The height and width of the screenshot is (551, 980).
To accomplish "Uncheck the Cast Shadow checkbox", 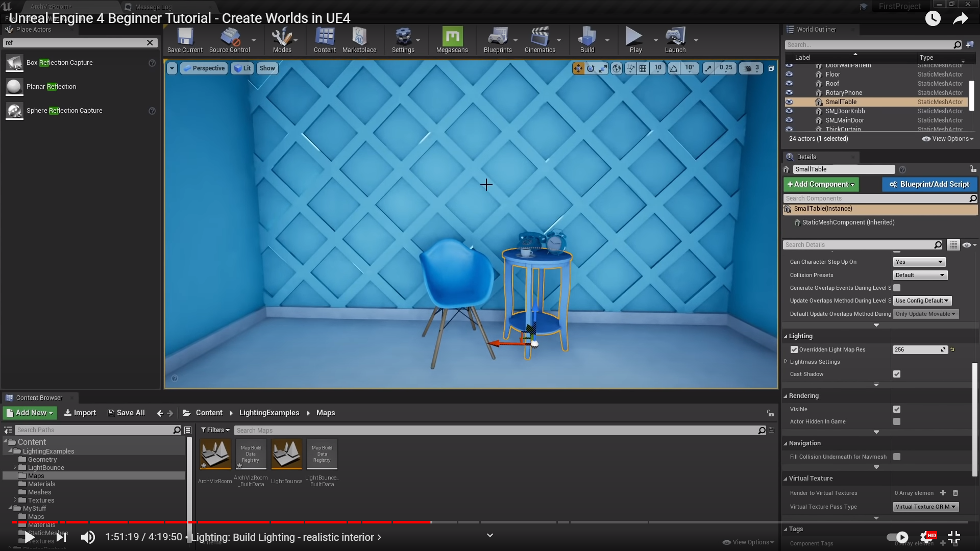I will pos(897,374).
